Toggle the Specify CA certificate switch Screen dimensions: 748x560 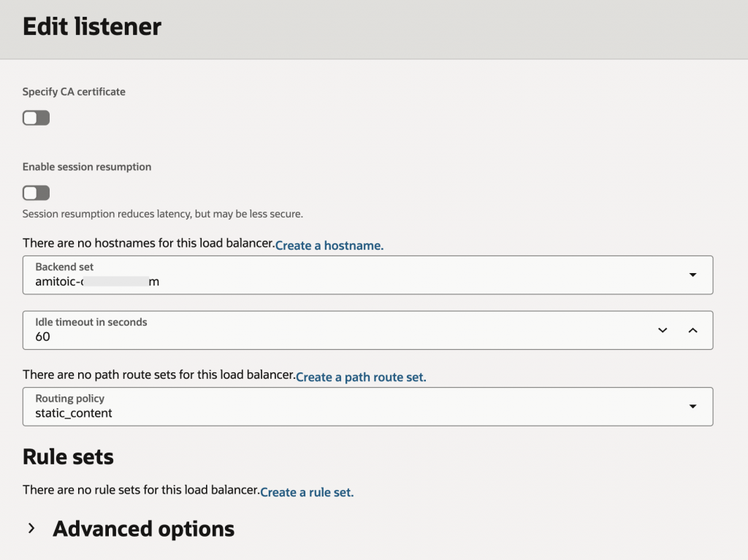pos(37,118)
